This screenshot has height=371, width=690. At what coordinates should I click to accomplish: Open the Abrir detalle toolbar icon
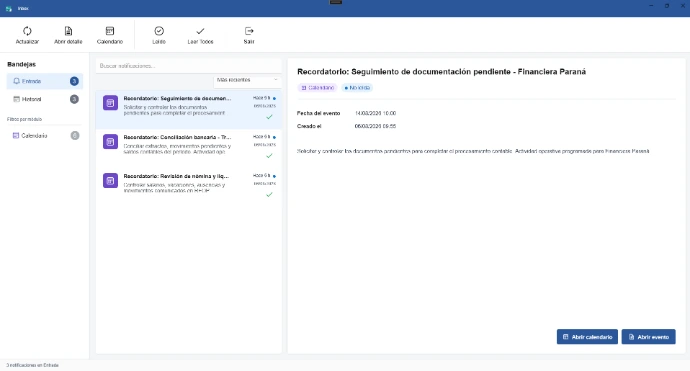coord(68,31)
